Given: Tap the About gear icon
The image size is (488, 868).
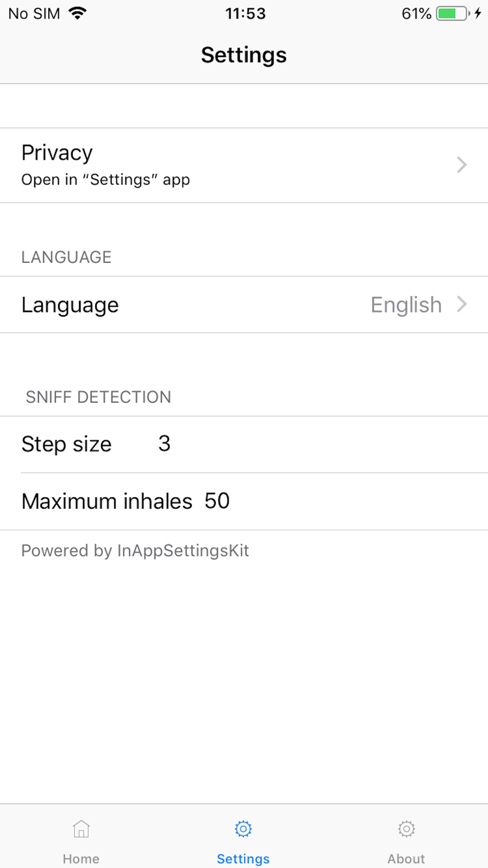Looking at the screenshot, I should click(406, 829).
